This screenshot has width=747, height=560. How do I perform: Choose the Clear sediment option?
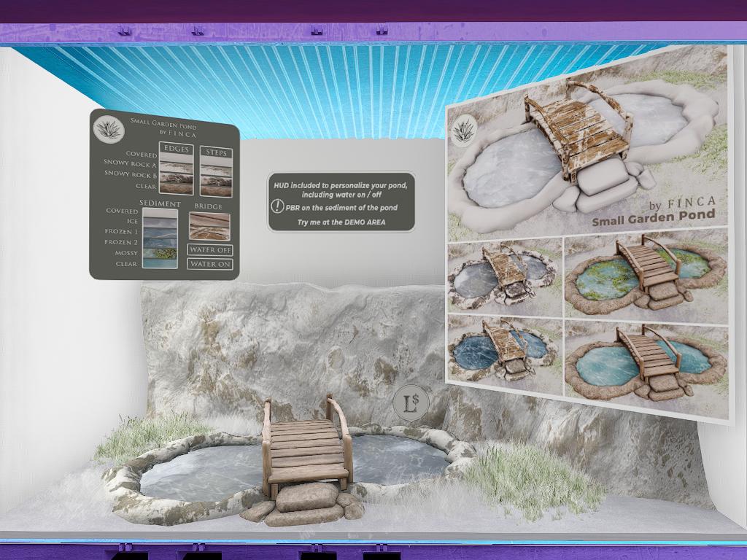click(x=160, y=263)
